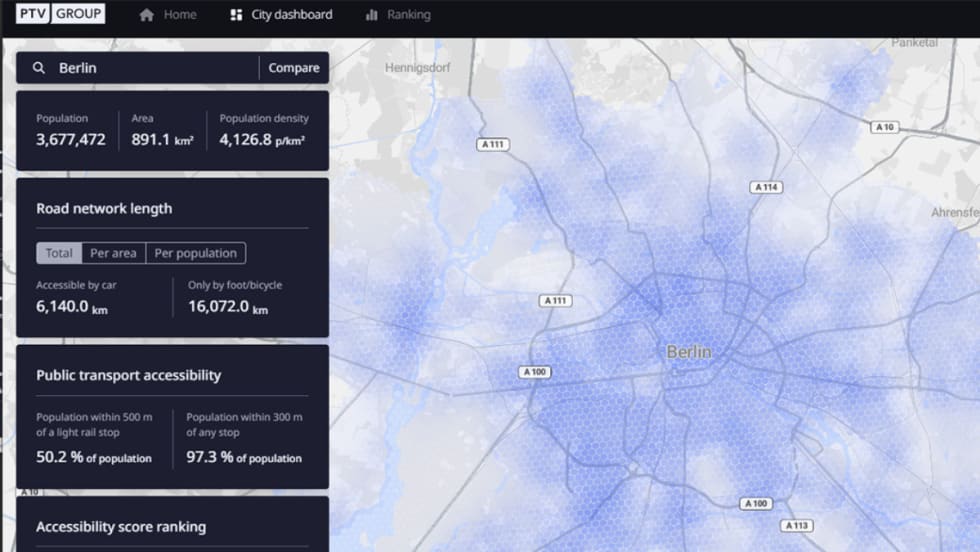Go to the Ranking tab
Screen dimensions: 980x552
[x=408, y=15]
